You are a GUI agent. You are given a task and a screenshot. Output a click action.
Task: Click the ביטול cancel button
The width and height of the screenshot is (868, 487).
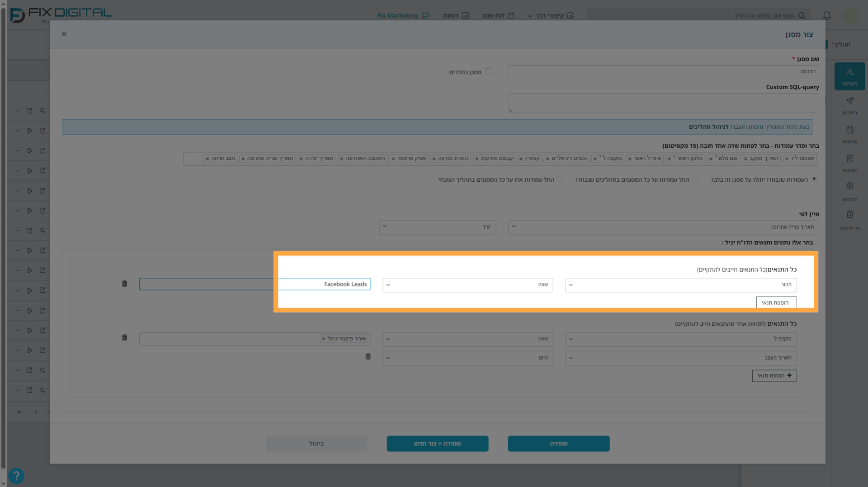tap(316, 444)
